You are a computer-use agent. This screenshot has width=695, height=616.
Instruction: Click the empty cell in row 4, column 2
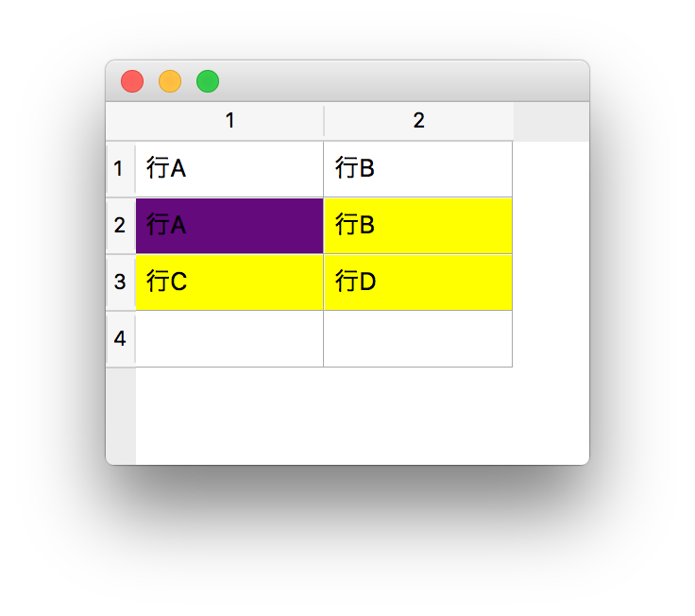point(417,339)
